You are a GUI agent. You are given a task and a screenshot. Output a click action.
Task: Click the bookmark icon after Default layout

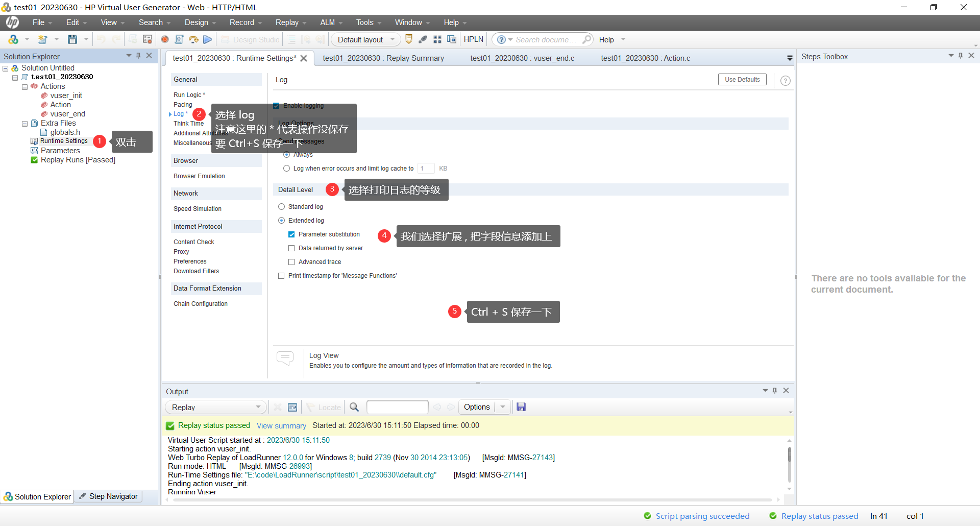click(x=409, y=39)
